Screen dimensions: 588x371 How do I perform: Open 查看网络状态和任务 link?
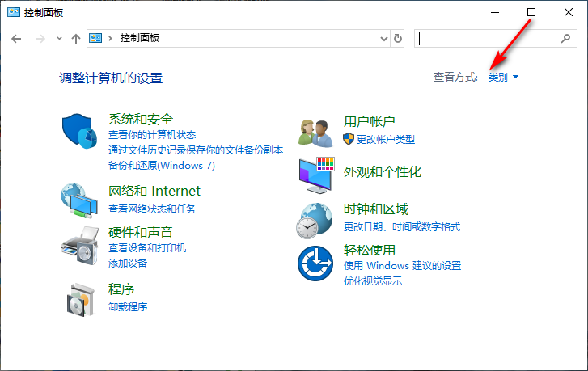(x=152, y=209)
